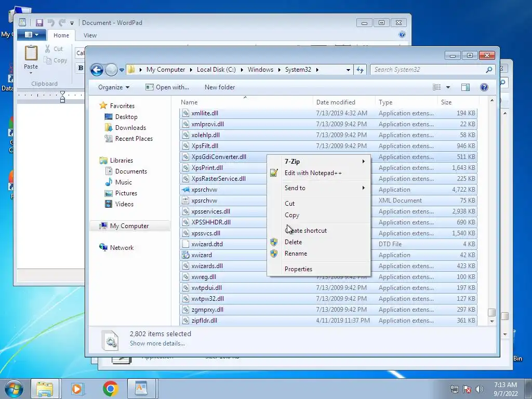The height and width of the screenshot is (399, 532).
Task: Expand the address bar history dropdown
Action: click(x=348, y=70)
